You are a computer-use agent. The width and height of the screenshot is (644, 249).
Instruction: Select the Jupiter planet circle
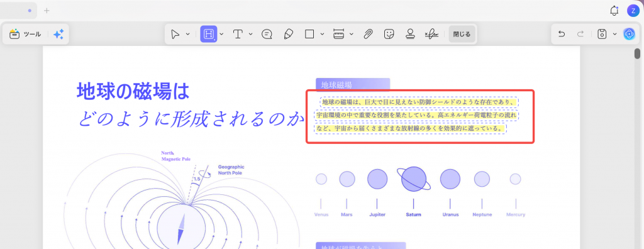[377, 179]
